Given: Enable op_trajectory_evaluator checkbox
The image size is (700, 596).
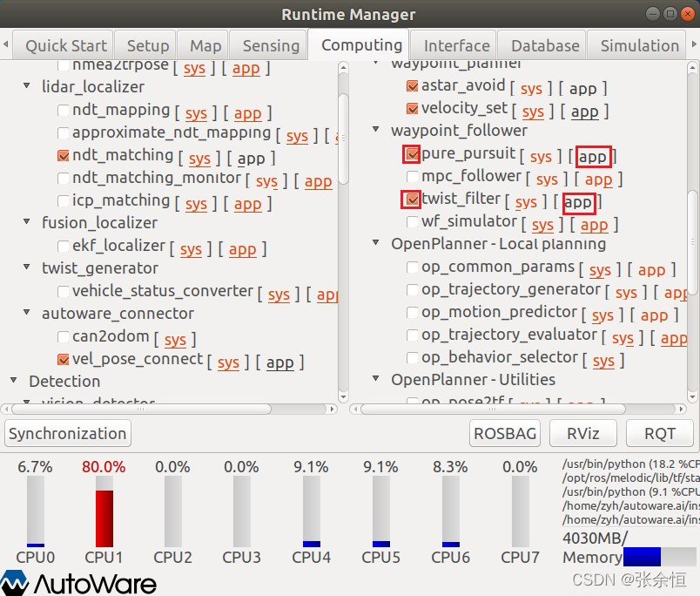Looking at the screenshot, I should coord(413,335).
